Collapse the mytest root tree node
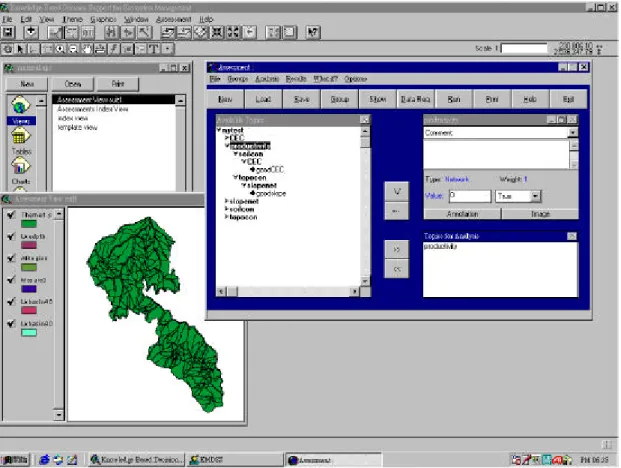621x468 pixels. coord(219,130)
